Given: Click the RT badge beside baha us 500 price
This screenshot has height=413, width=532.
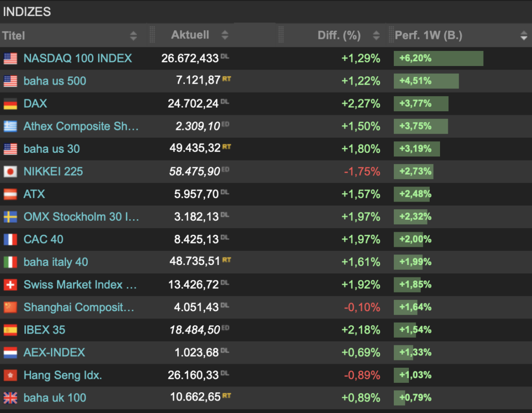Looking at the screenshot, I should tap(227, 79).
